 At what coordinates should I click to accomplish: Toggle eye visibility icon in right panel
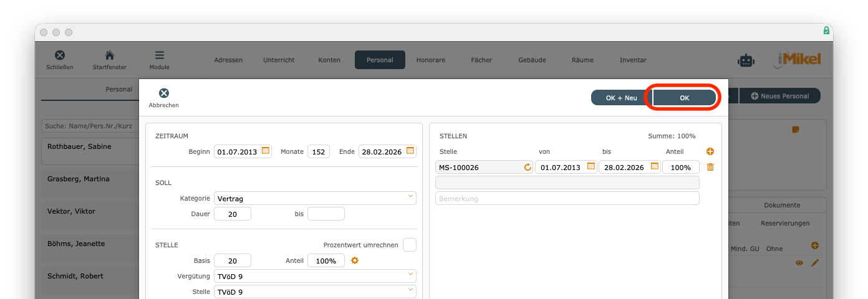click(799, 263)
